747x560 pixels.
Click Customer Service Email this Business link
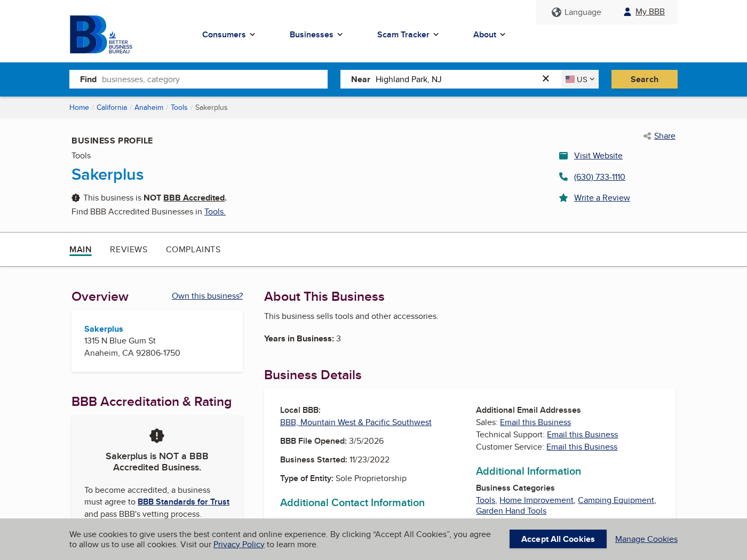(x=582, y=447)
